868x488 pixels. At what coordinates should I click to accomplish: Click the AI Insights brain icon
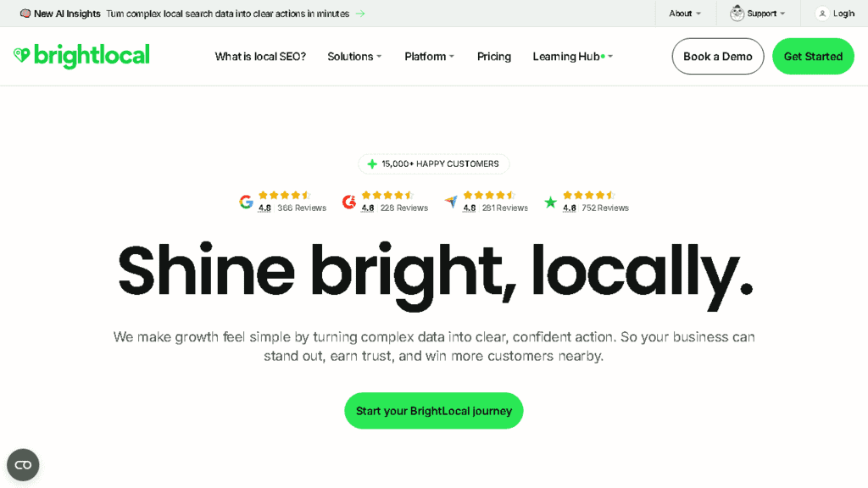coord(25,14)
